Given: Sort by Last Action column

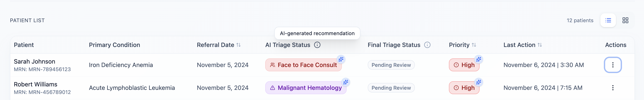Looking at the screenshot, I should point(540,45).
